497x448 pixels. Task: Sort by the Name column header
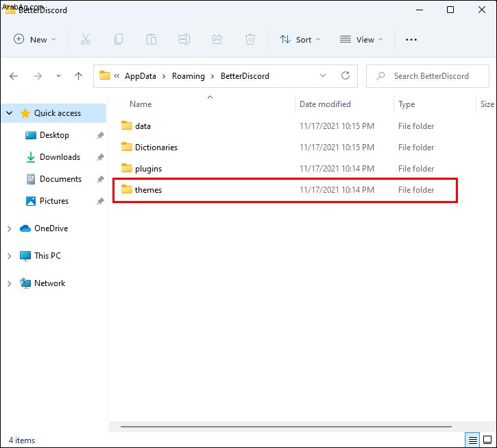[141, 104]
